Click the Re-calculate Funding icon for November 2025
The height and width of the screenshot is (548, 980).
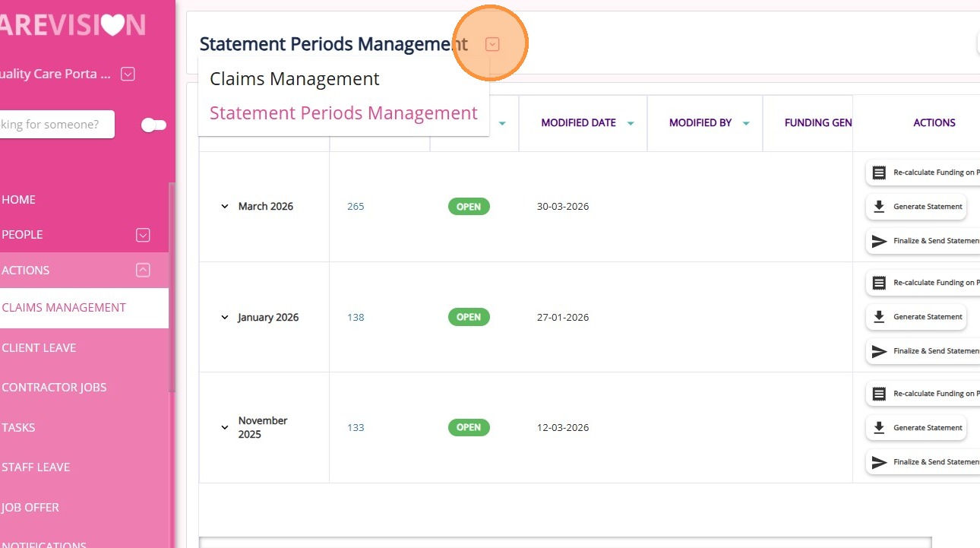tap(879, 394)
